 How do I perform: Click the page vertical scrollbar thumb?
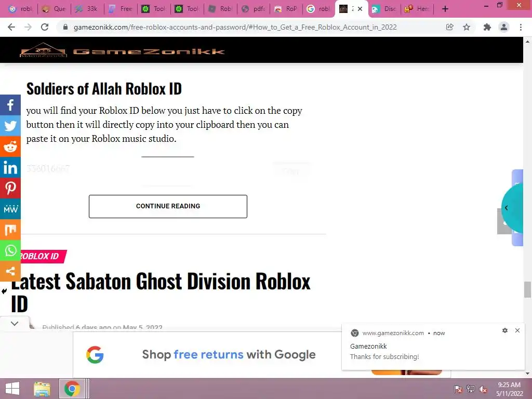527,289
